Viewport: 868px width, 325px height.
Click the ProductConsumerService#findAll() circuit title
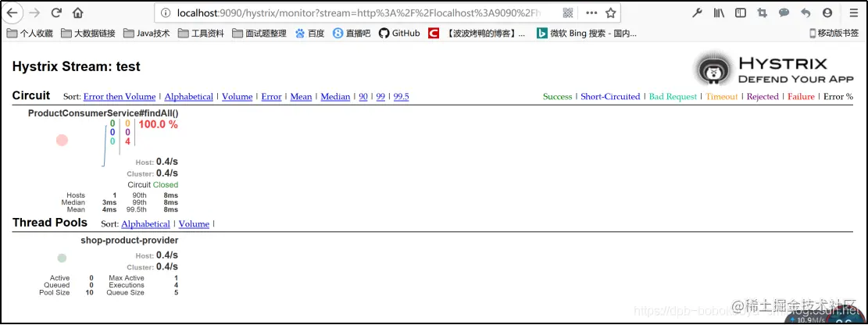103,113
